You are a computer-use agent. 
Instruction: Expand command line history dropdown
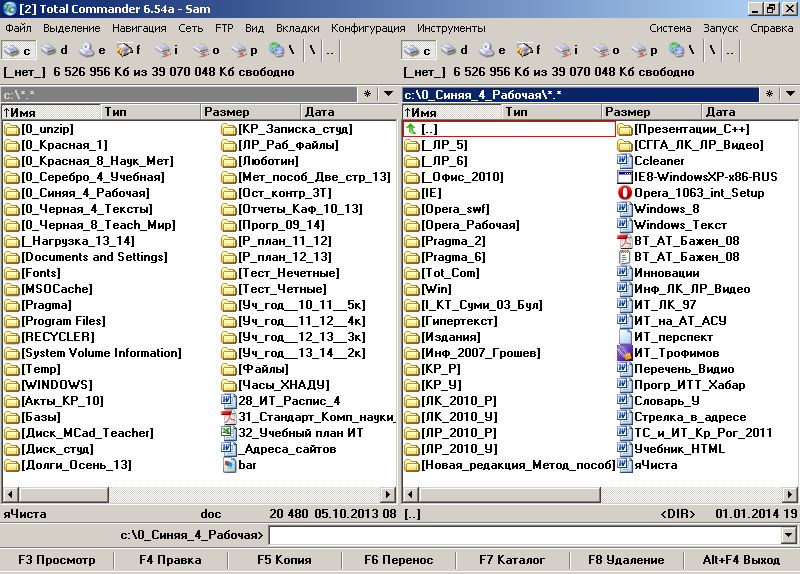click(x=789, y=535)
